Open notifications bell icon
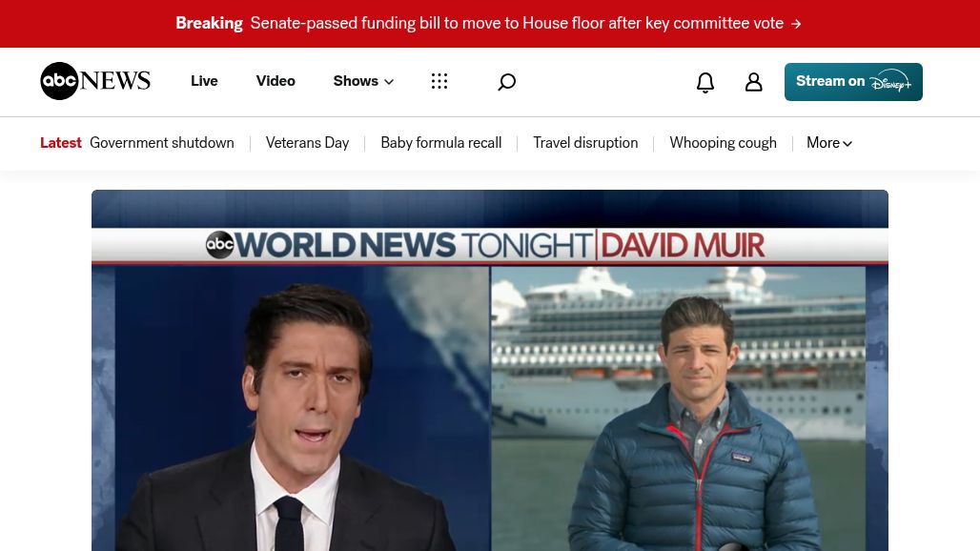Image resolution: width=980 pixels, height=551 pixels. [x=705, y=83]
